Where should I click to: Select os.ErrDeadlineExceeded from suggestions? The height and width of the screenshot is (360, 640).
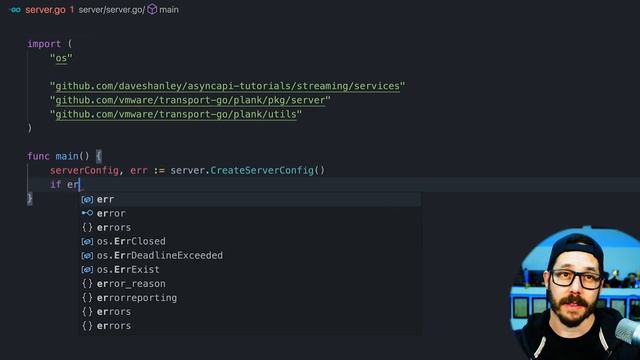(250, 256)
